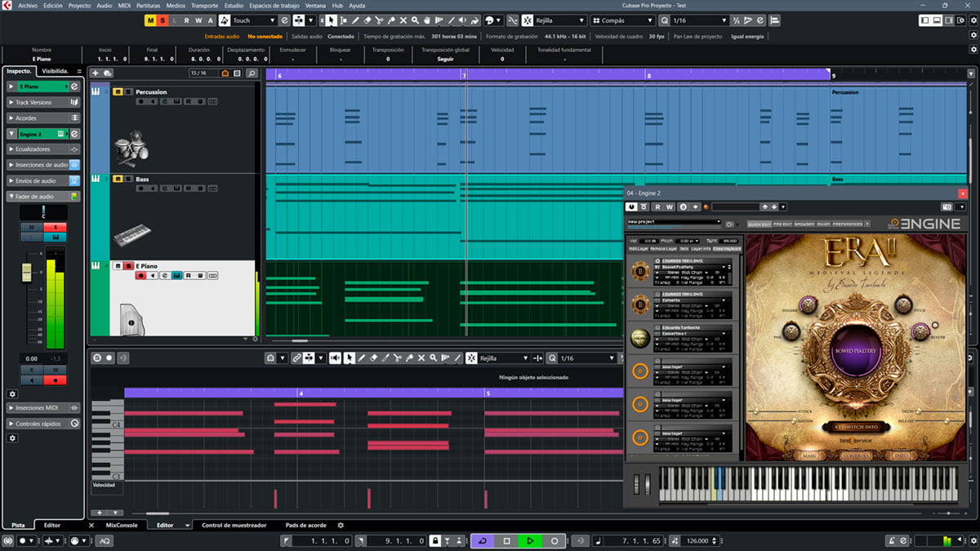The image size is (980, 551).
Task: Click the Add Track plus button
Action: [95, 73]
